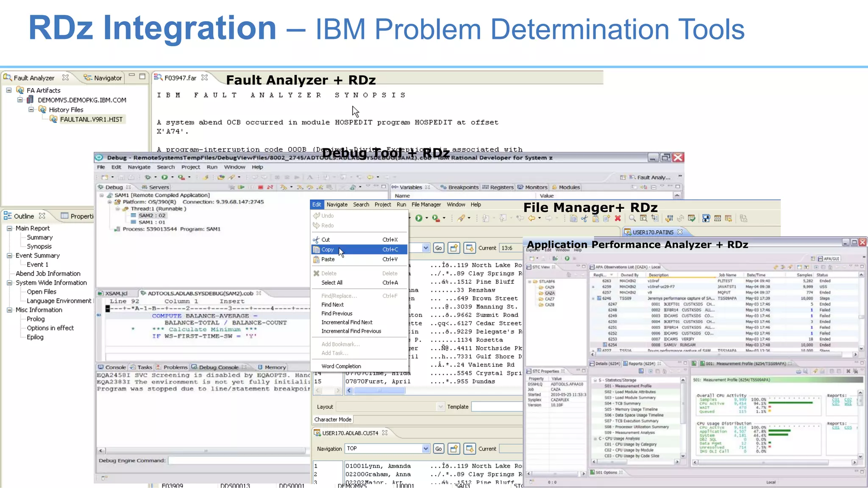Click the hex binary view icon in File Manager toolbar
The width and height of the screenshot is (868, 488).
pos(669,218)
